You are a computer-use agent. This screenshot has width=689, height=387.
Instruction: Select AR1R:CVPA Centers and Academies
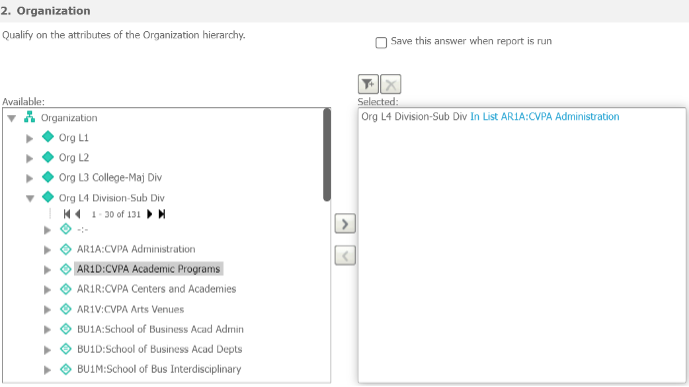click(156, 289)
